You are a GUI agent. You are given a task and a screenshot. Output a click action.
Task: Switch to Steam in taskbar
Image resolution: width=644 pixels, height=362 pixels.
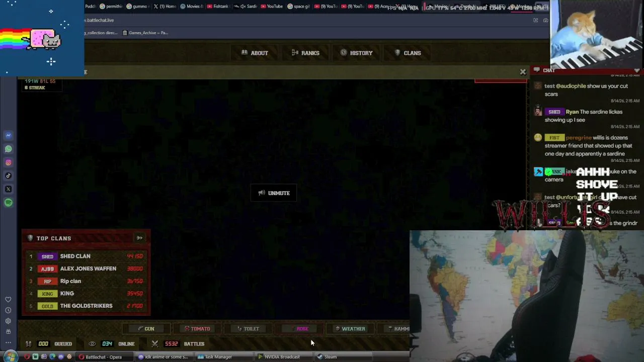[343, 357]
